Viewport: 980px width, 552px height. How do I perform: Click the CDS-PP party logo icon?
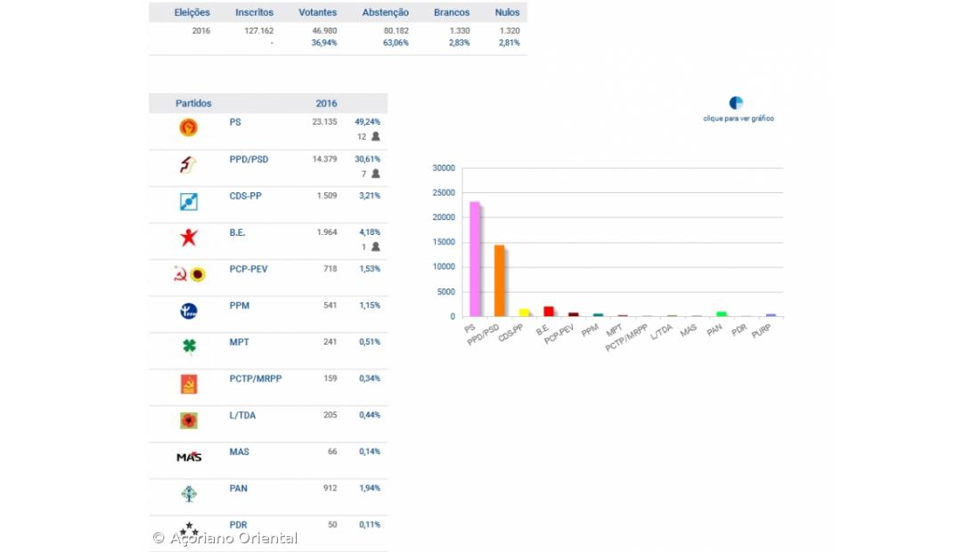[x=188, y=202]
